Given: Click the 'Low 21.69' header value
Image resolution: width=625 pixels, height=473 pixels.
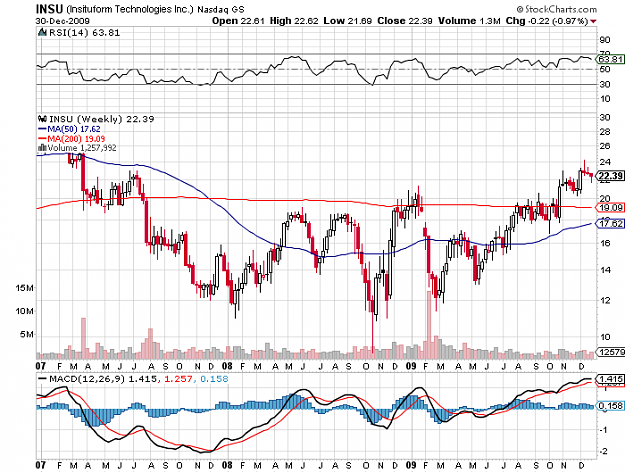Looking at the screenshot, I should (348, 21).
